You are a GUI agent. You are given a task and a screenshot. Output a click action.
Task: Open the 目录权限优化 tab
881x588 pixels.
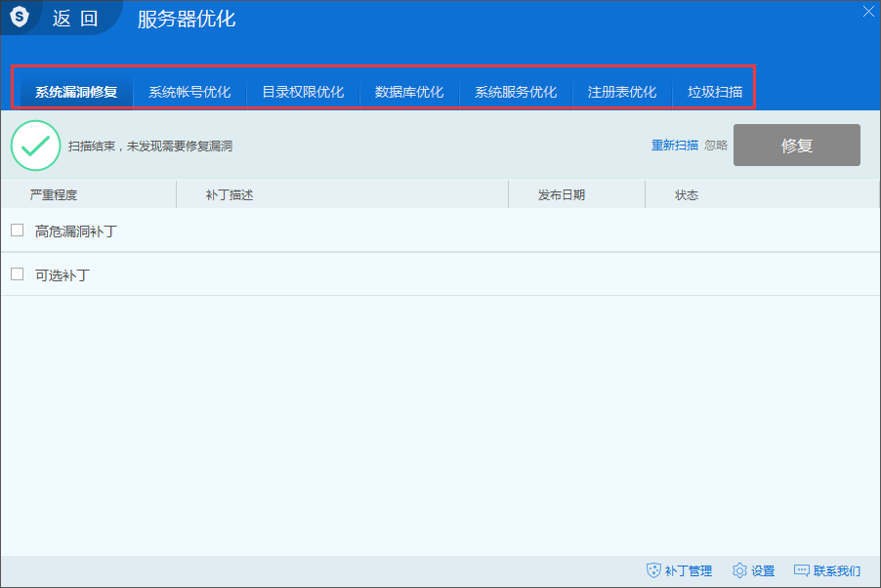(x=303, y=89)
